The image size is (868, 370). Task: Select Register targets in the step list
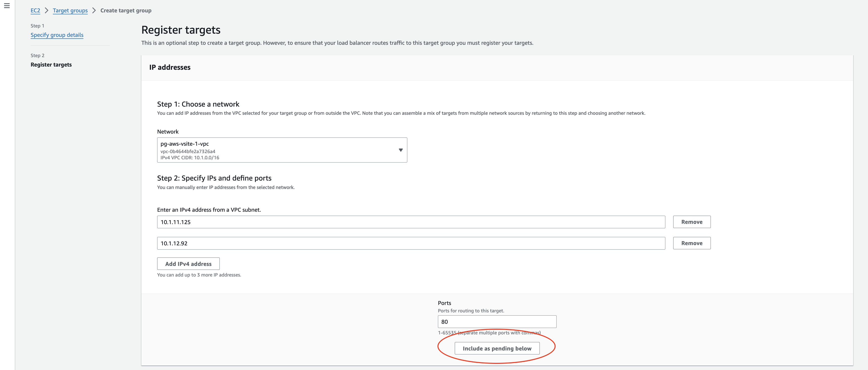[51, 64]
